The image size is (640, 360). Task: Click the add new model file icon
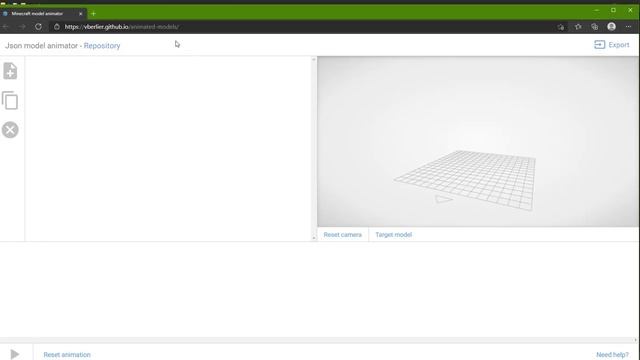[10, 71]
